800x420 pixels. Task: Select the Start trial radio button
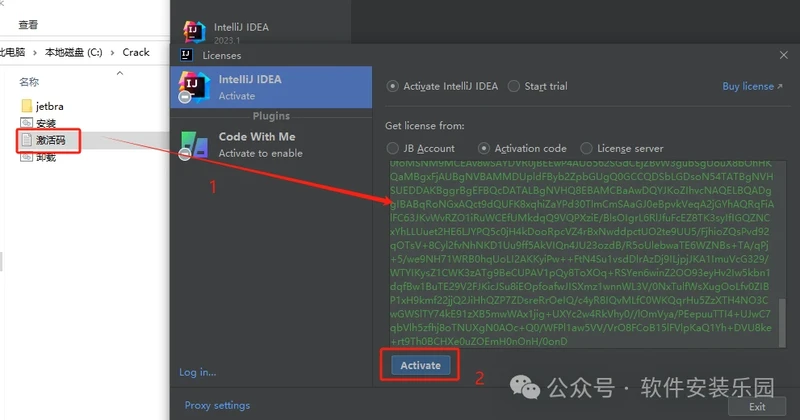tap(514, 86)
